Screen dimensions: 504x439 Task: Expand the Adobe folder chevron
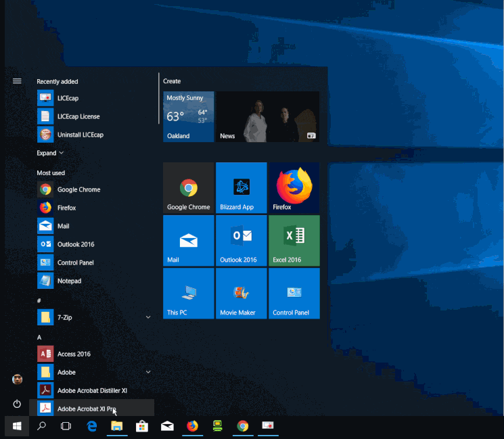click(148, 372)
